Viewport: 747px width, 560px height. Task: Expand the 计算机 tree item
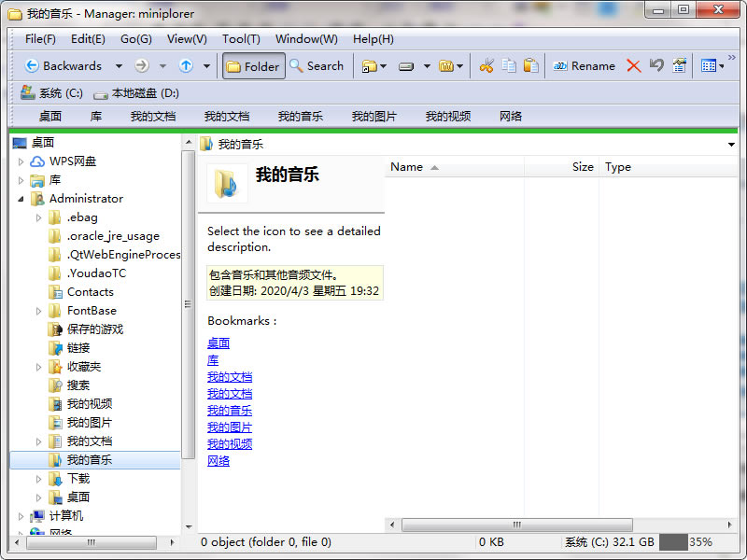click(x=19, y=515)
